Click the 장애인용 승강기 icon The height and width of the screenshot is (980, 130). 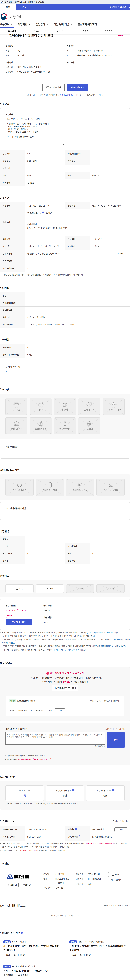[x=50, y=487]
